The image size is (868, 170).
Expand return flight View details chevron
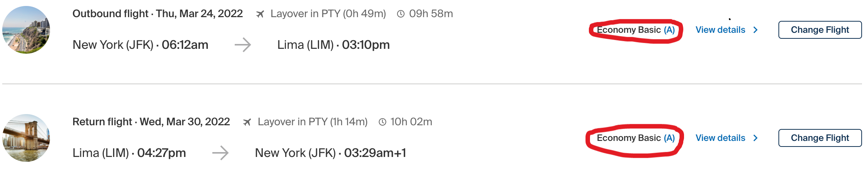(x=756, y=138)
